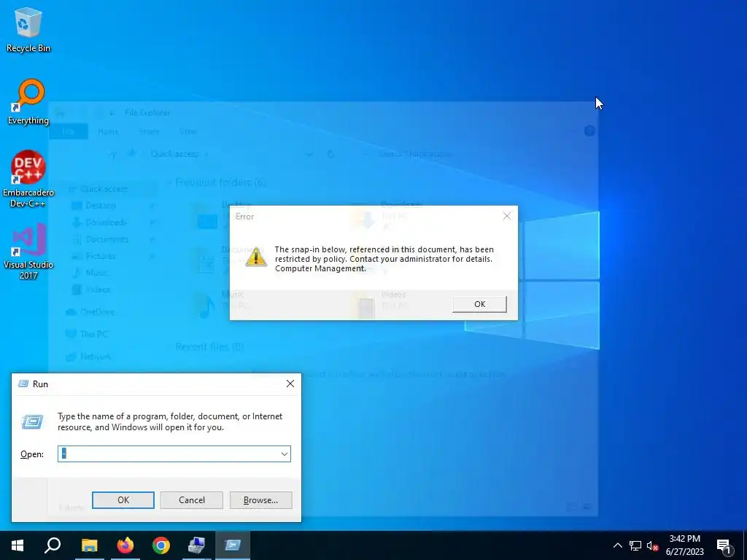Close the Error dialog with X

506,216
